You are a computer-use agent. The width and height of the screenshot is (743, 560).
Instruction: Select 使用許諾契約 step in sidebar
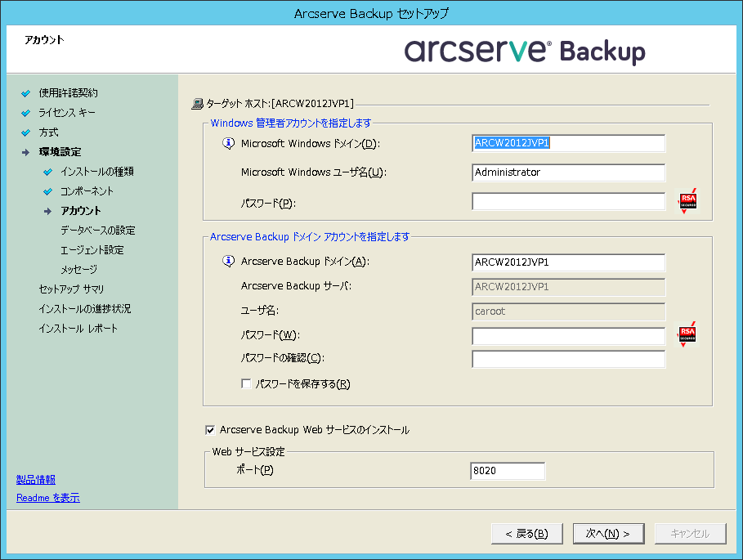(68, 93)
